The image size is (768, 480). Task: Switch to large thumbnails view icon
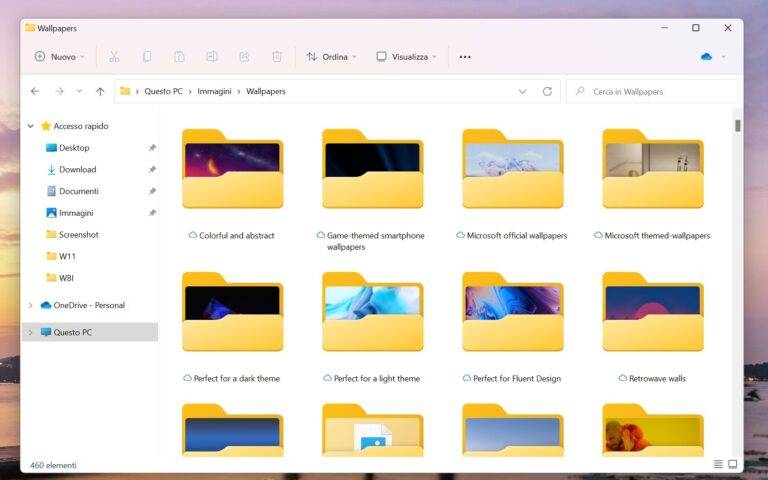pos(733,464)
